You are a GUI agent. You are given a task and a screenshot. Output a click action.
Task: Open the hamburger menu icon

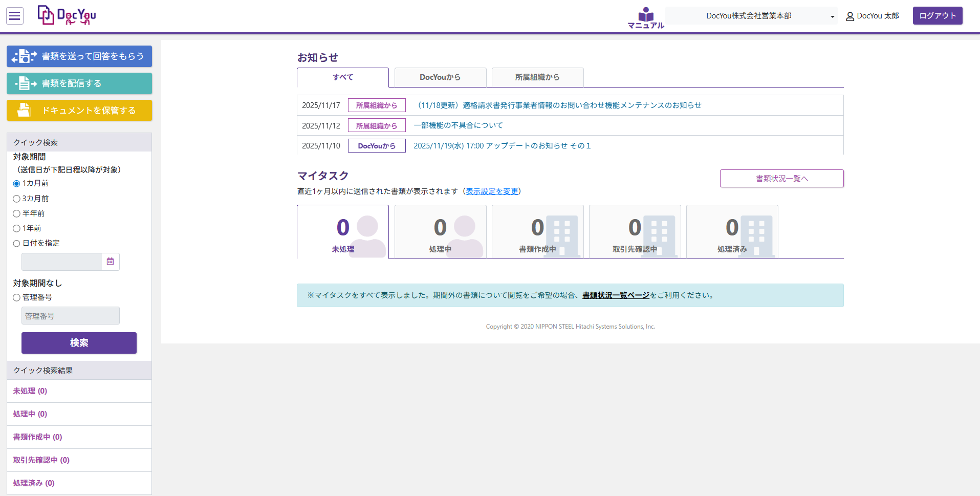pyautogui.click(x=15, y=16)
